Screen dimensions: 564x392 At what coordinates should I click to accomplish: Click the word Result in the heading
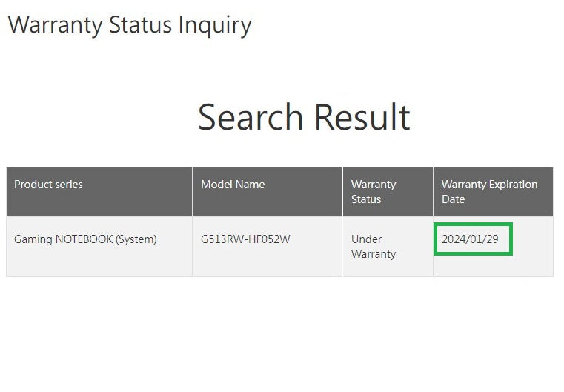(x=362, y=117)
